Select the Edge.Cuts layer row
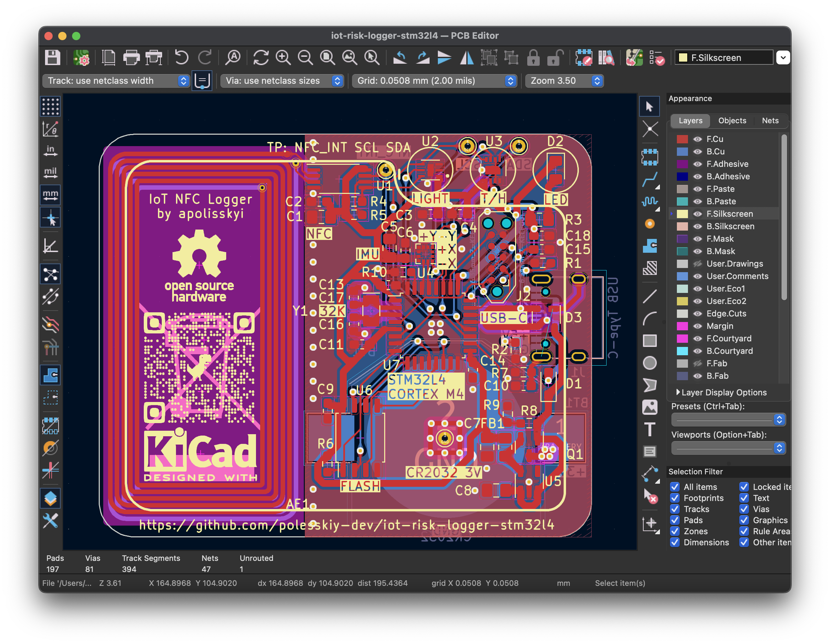This screenshot has height=644, width=830. tap(726, 313)
